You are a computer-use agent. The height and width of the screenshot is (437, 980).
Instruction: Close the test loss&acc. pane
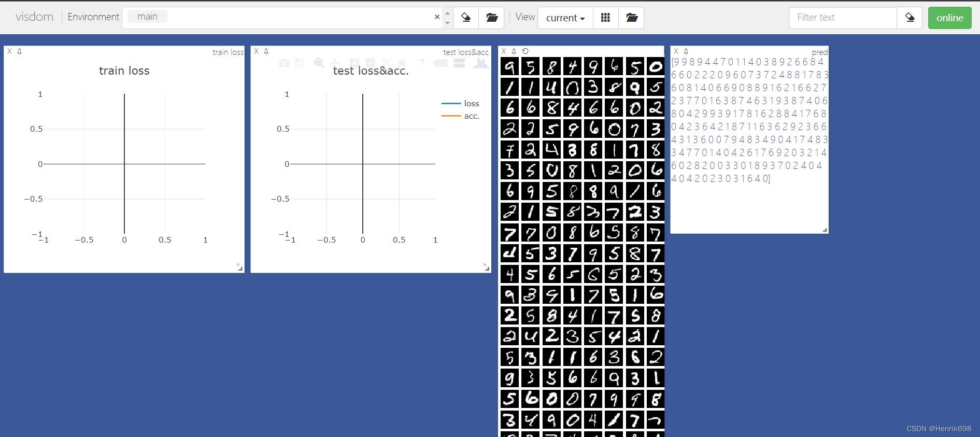click(256, 51)
